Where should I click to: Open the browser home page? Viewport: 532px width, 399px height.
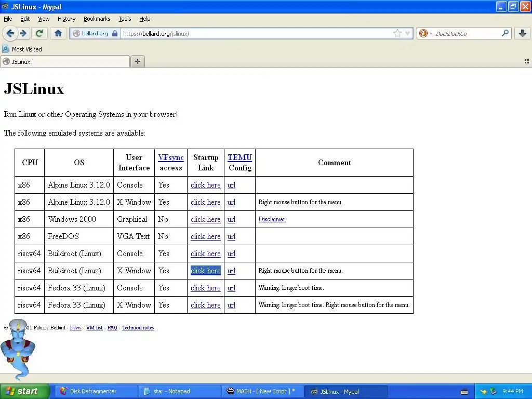(58, 33)
